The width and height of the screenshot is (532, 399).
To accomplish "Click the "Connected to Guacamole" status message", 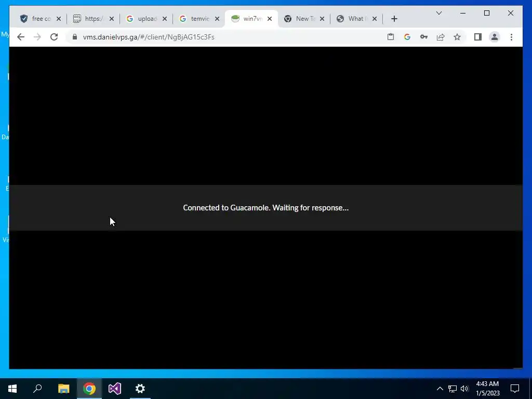I will [x=265, y=208].
